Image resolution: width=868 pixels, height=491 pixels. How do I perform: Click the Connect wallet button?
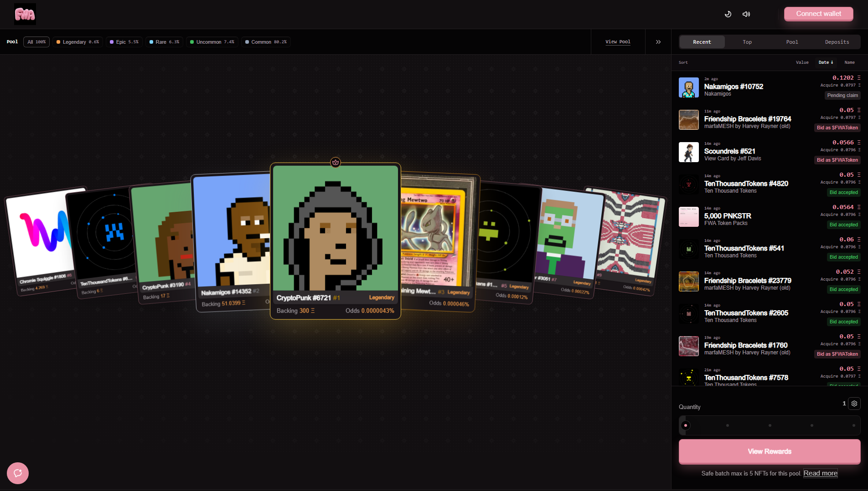click(818, 14)
